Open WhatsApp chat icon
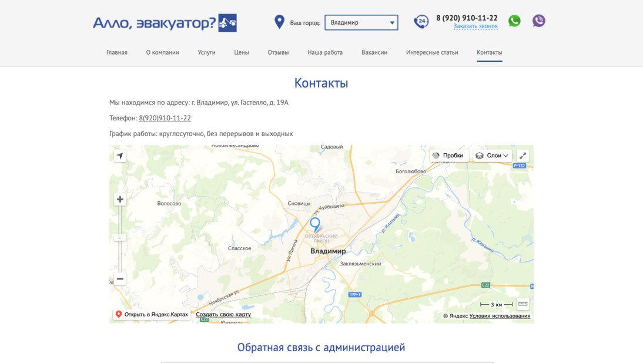Screen dimensions: 643x364 coord(514,21)
